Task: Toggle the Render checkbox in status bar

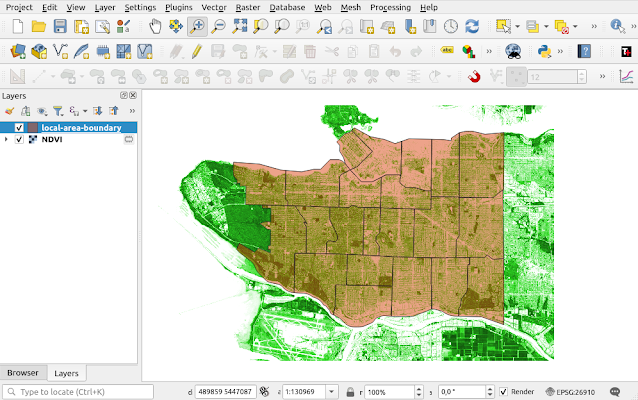Action: (x=504, y=392)
